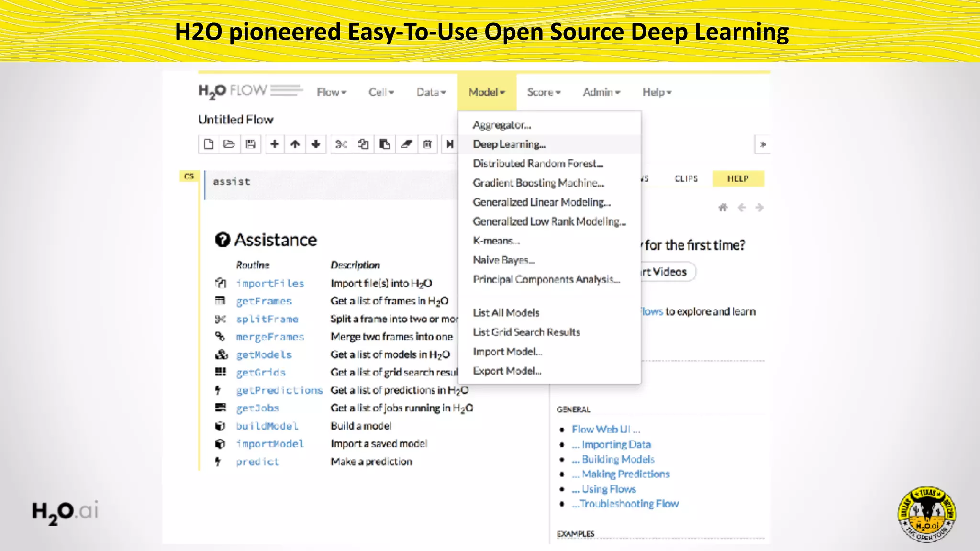Click the run and advance icon

point(450,144)
